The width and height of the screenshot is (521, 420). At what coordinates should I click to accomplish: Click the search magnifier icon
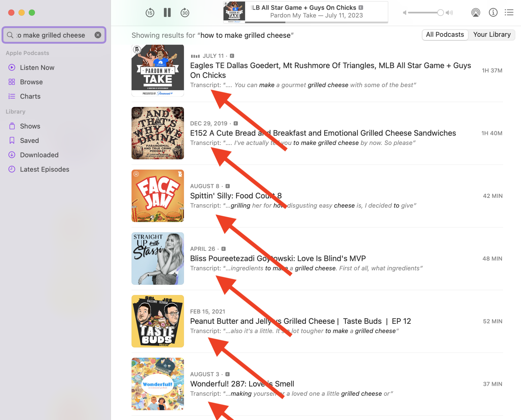(10, 35)
